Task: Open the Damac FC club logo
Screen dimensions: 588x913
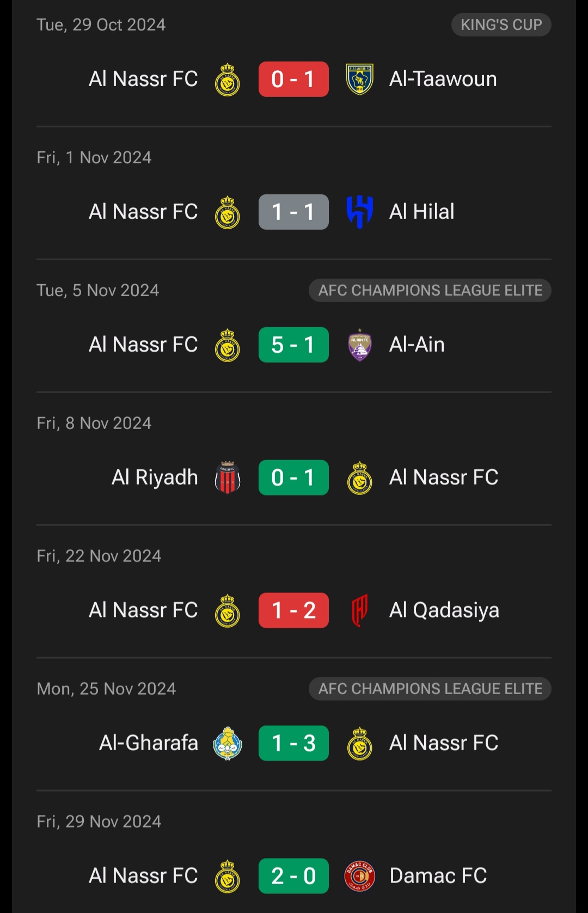Action: click(x=360, y=876)
